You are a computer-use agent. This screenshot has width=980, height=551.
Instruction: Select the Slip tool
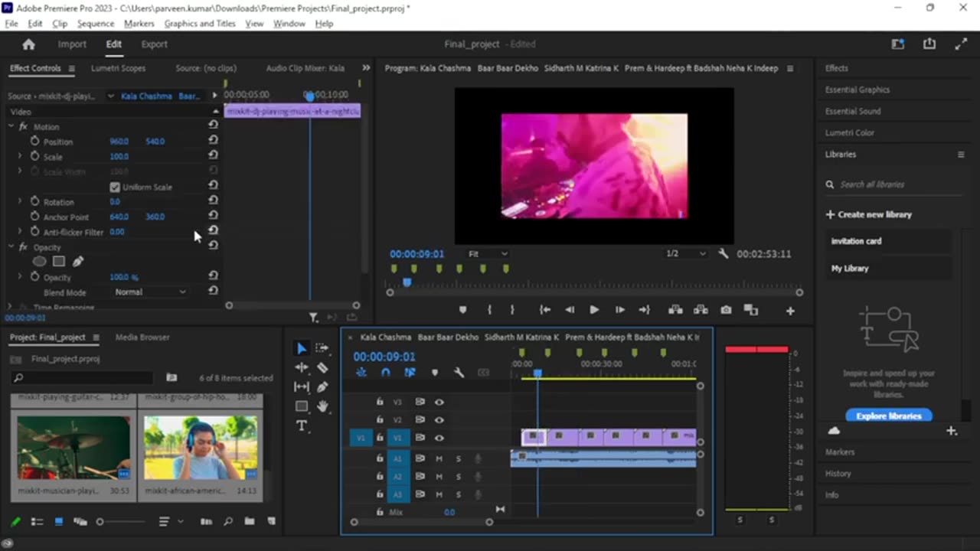click(x=302, y=387)
